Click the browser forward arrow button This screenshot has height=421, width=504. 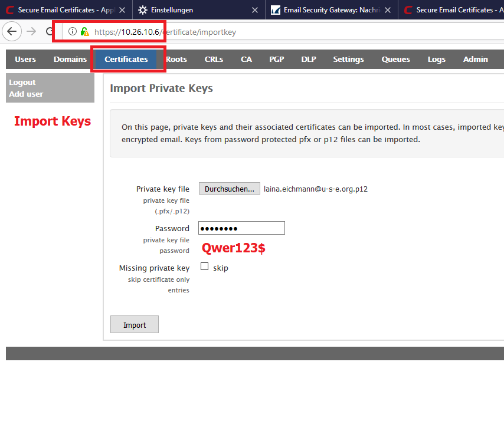[31, 32]
